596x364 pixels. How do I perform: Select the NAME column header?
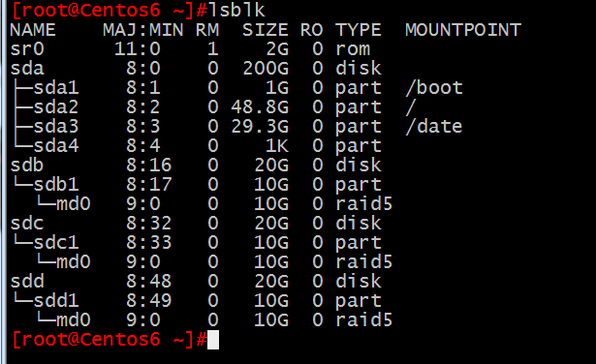[x=33, y=30]
